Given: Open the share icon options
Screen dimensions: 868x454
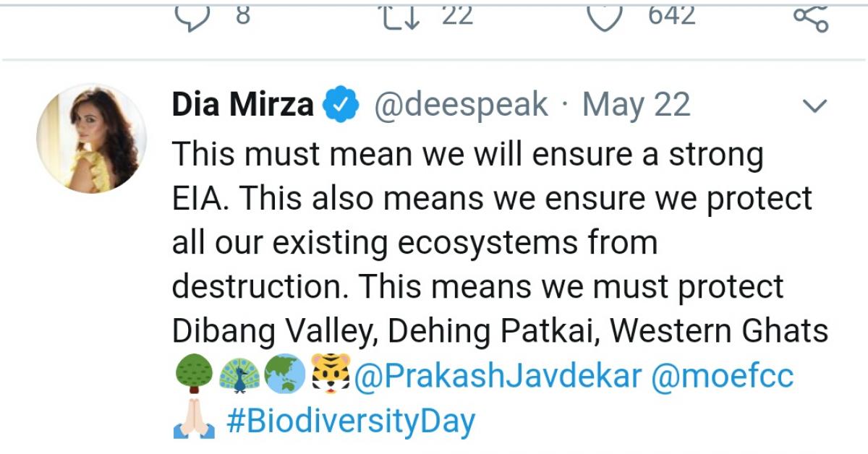Looking at the screenshot, I should coord(810,17).
